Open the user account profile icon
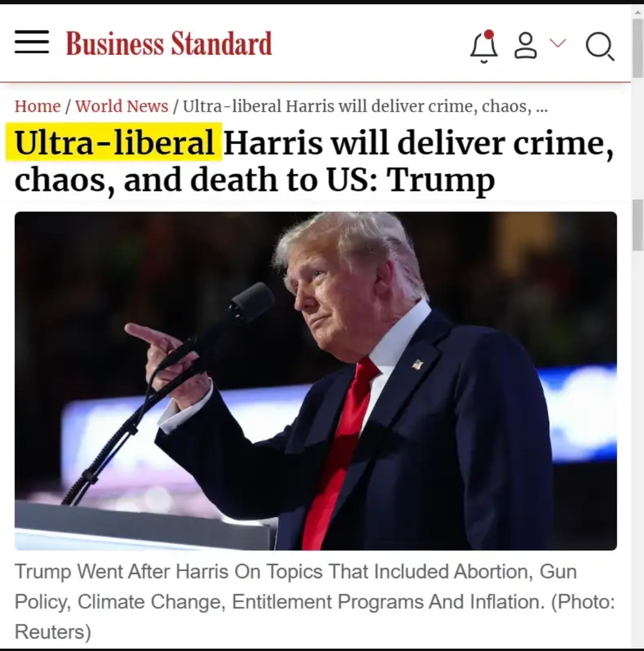Screen dimensions: 644x651 526,46
